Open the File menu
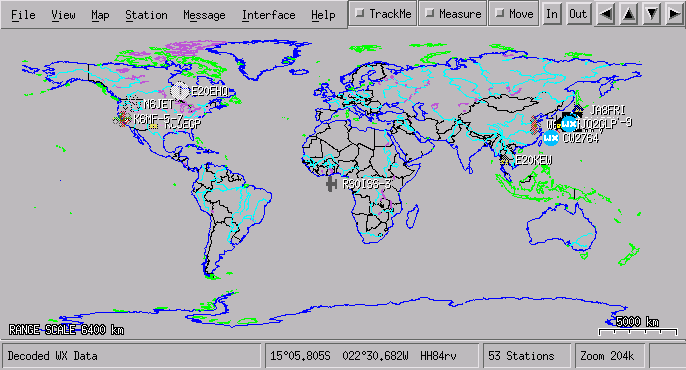Image resolution: width=686 pixels, height=370 pixels. click(x=23, y=15)
